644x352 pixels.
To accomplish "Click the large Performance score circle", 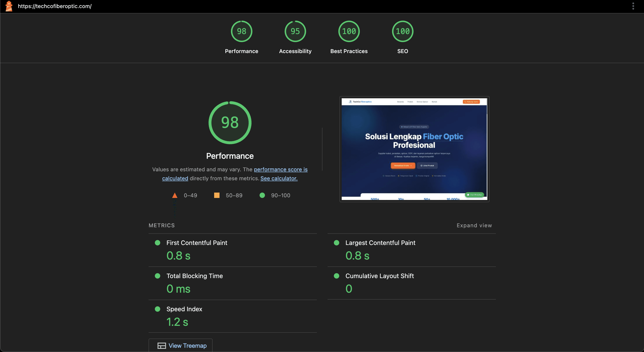I will [230, 122].
